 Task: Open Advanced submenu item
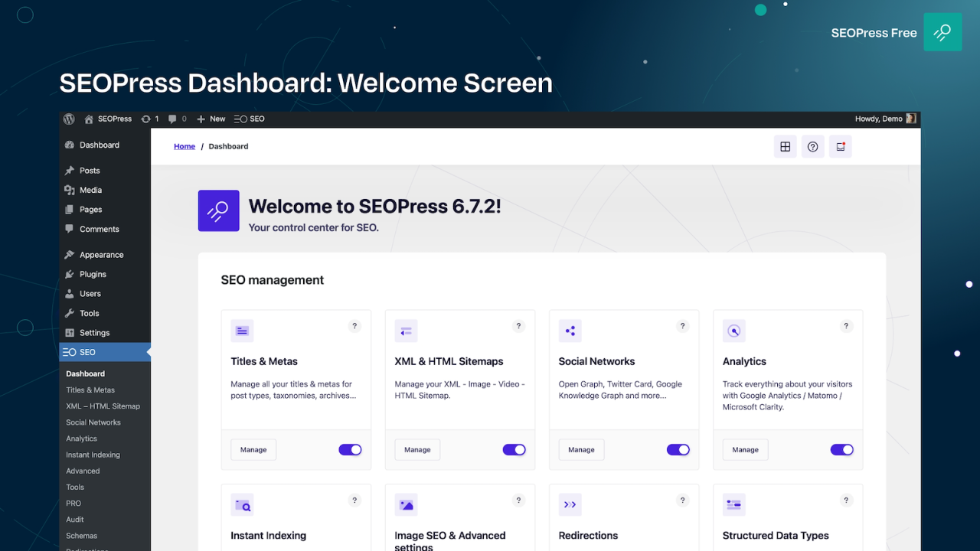point(83,471)
